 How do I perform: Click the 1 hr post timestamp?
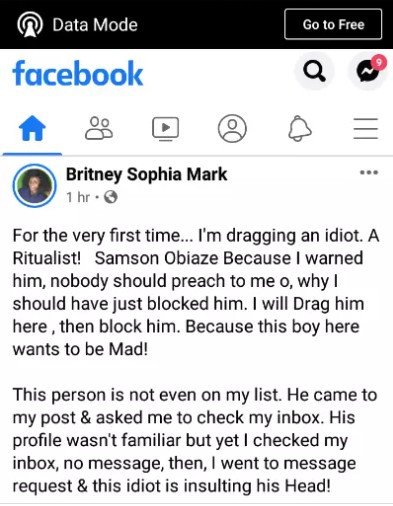(78, 197)
